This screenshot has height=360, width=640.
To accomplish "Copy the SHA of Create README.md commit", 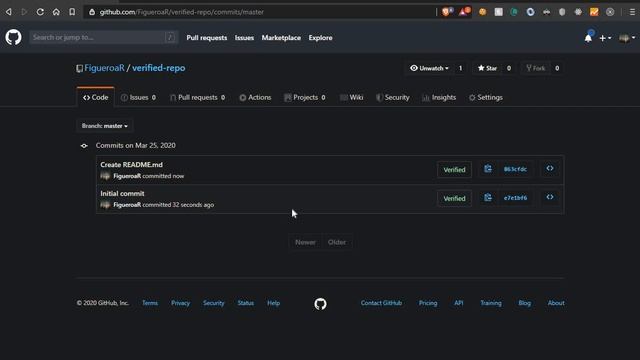I will 488,169.
